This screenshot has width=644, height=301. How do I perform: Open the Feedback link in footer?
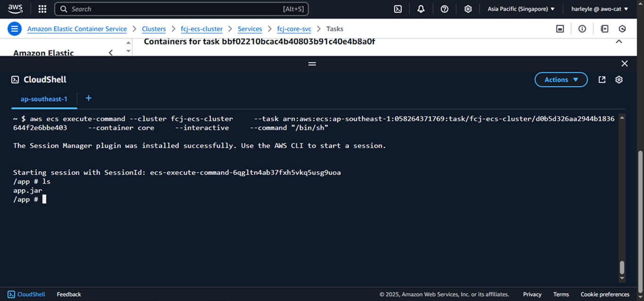tap(69, 294)
